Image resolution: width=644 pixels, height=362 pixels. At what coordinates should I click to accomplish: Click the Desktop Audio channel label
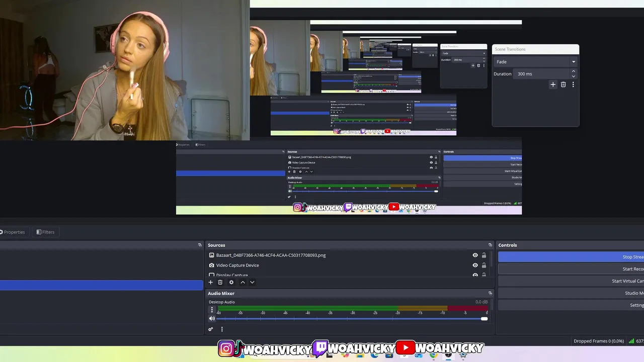pyautogui.click(x=222, y=302)
